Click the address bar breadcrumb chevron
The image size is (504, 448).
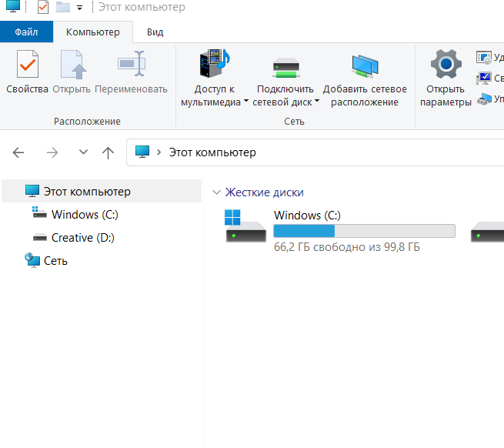[159, 152]
